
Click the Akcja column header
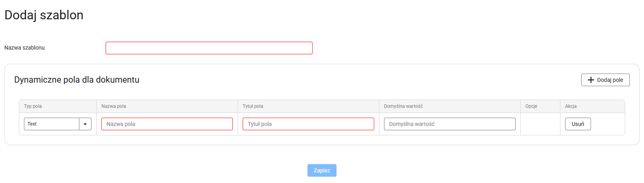(571, 106)
